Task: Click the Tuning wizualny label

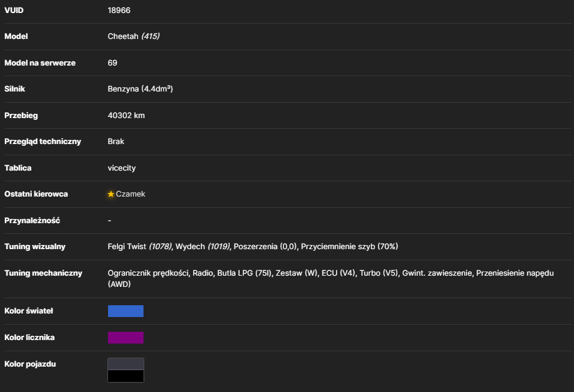Action: pyautogui.click(x=35, y=247)
